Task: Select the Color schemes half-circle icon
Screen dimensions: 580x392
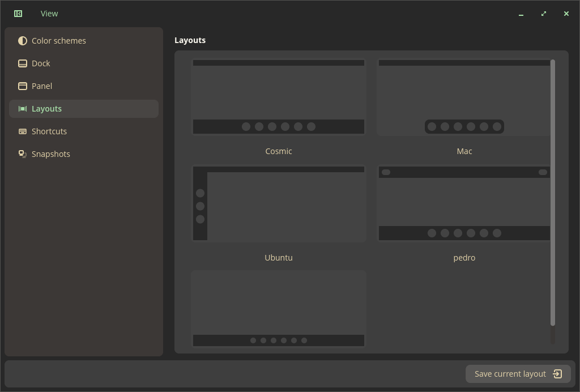Action: [x=22, y=40]
